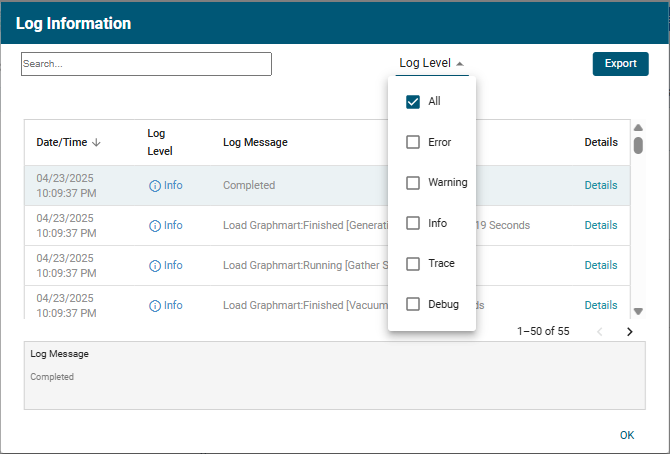This screenshot has height=454, width=670.
Task: Check the Warning log level filter
Action: coord(413,183)
